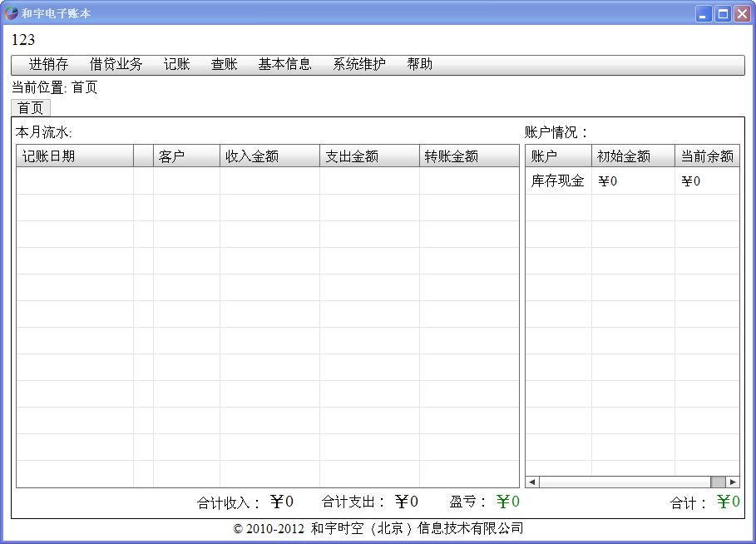Open the 系统维护 menu
This screenshot has width=756, height=544.
click(x=359, y=64)
